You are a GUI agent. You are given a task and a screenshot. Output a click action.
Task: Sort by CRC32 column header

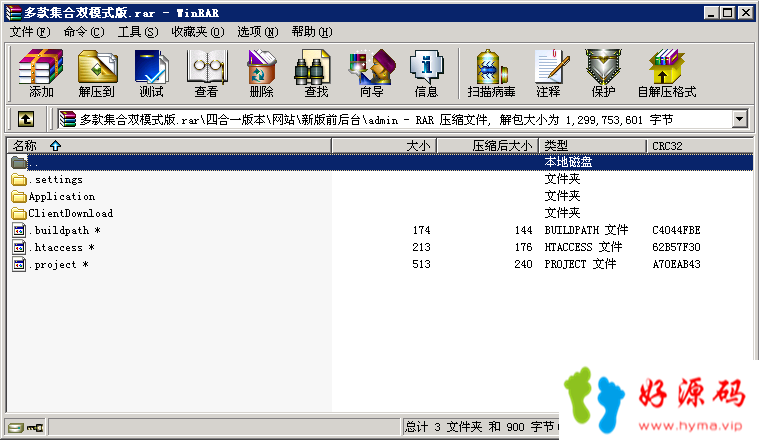click(699, 146)
